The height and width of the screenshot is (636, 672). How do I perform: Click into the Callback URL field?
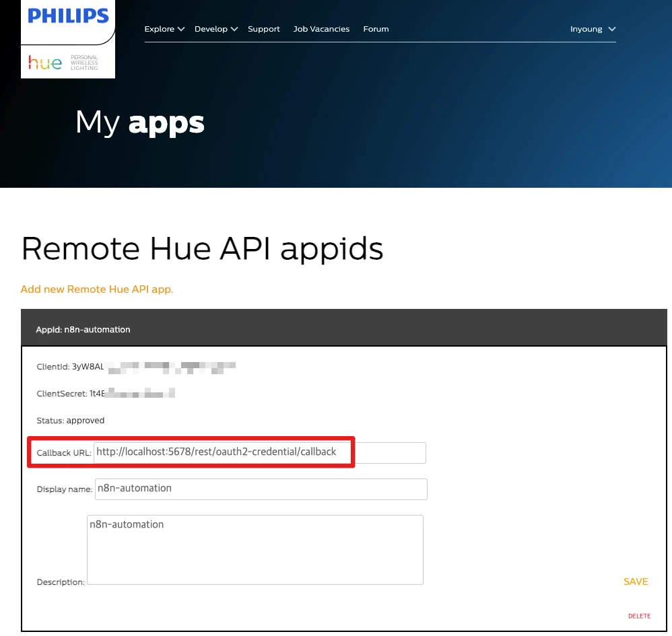point(260,453)
